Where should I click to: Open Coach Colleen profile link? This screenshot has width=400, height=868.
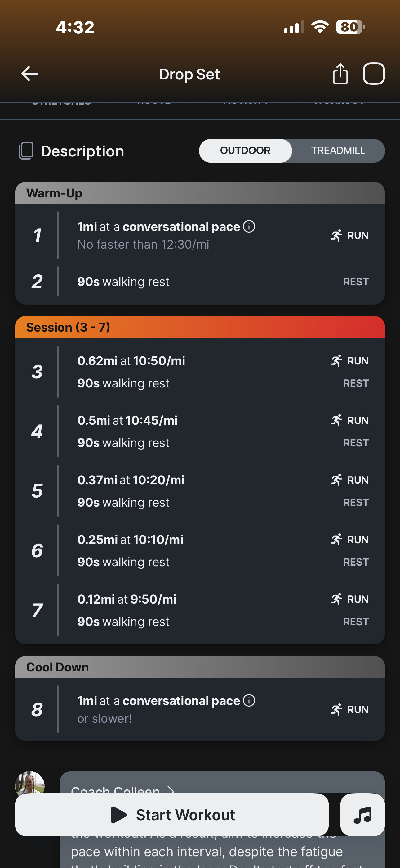pos(115,790)
